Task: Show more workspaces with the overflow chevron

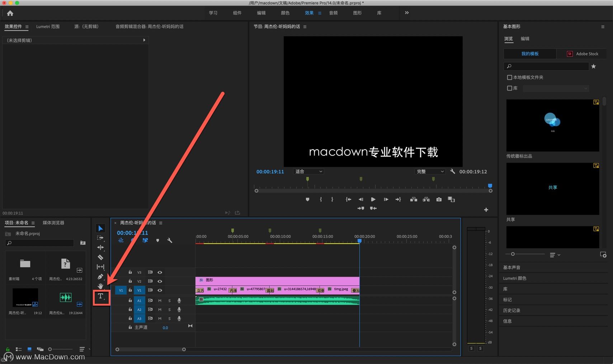Action: click(x=407, y=13)
